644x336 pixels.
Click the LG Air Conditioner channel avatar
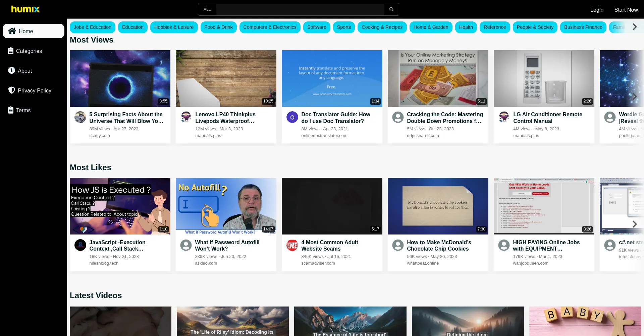(504, 117)
